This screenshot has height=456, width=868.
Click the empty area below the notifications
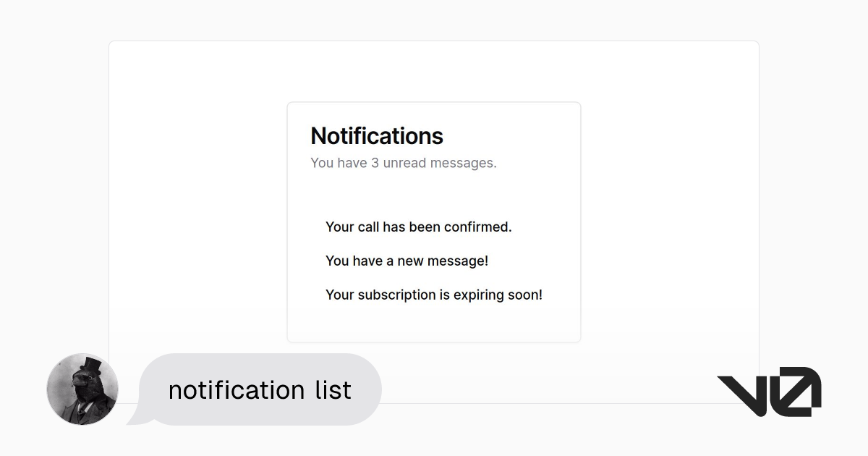tap(434, 322)
